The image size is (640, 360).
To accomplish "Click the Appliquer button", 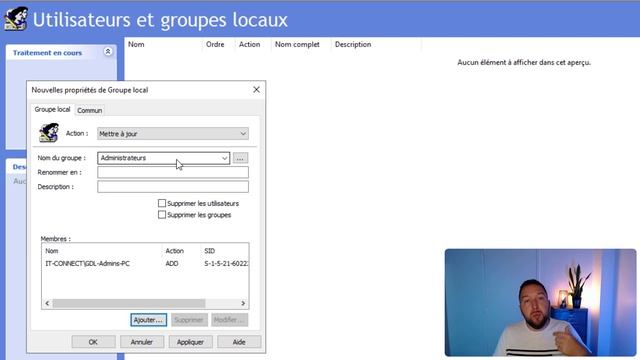I will pos(190,342).
